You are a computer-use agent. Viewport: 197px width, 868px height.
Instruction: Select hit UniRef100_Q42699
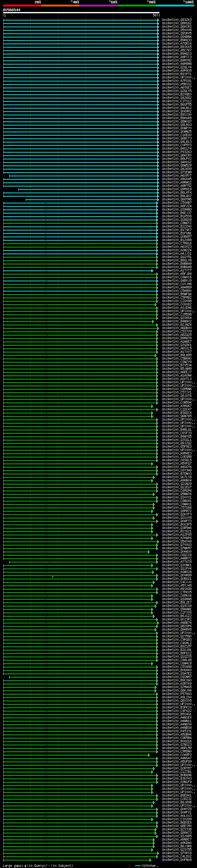(x=177, y=169)
